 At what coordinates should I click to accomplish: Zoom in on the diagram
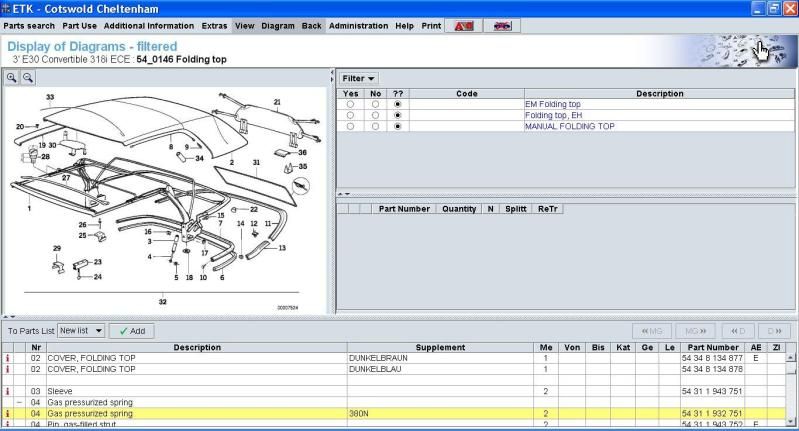click(x=11, y=78)
